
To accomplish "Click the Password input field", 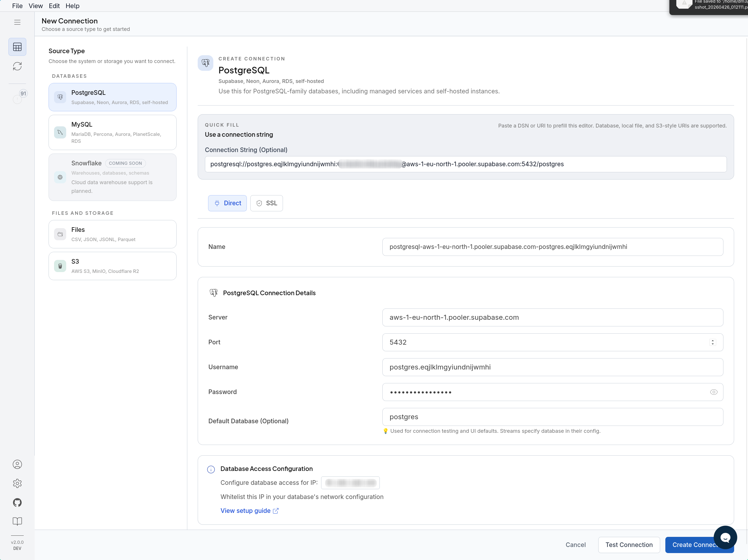I will point(553,392).
